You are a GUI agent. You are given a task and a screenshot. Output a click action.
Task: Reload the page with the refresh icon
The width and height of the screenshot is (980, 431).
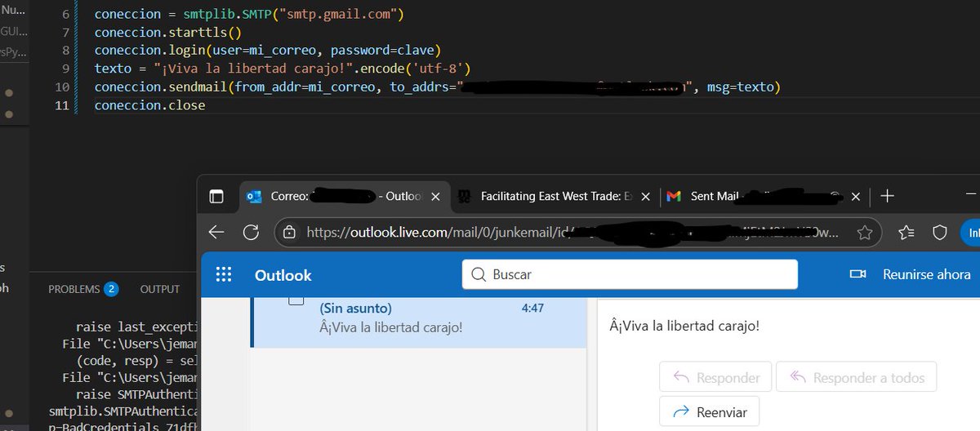tap(251, 233)
